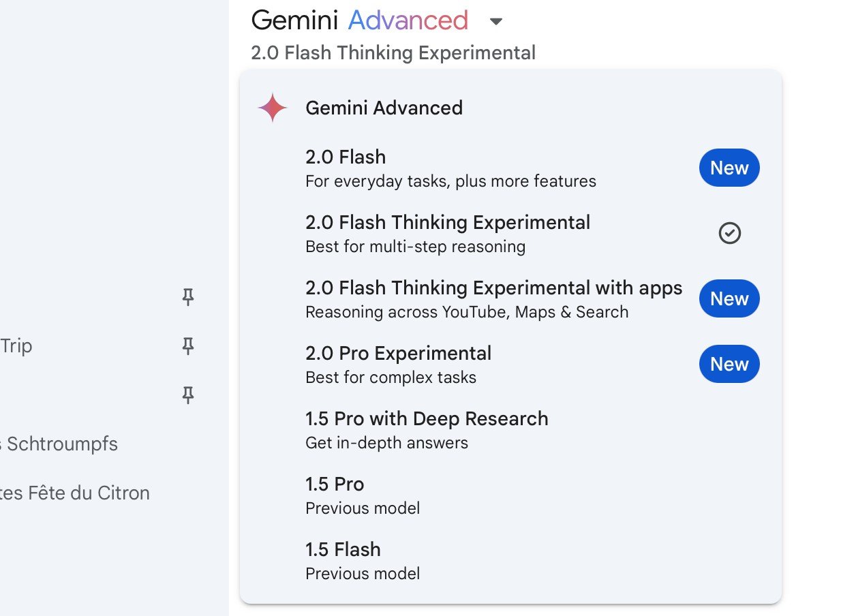Choose 2.0 Flash Thinking Experimental with apps
This screenshot has width=856, height=616.
tap(511, 299)
